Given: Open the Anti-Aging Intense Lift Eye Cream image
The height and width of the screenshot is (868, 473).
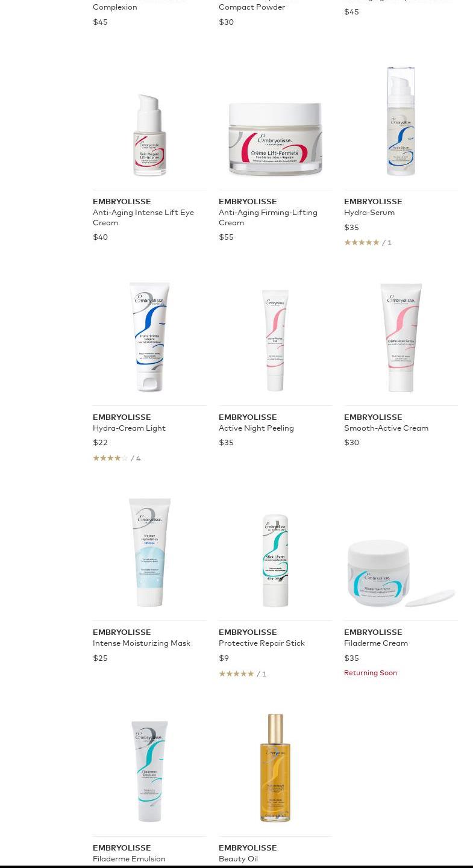Looking at the screenshot, I should pos(149,135).
